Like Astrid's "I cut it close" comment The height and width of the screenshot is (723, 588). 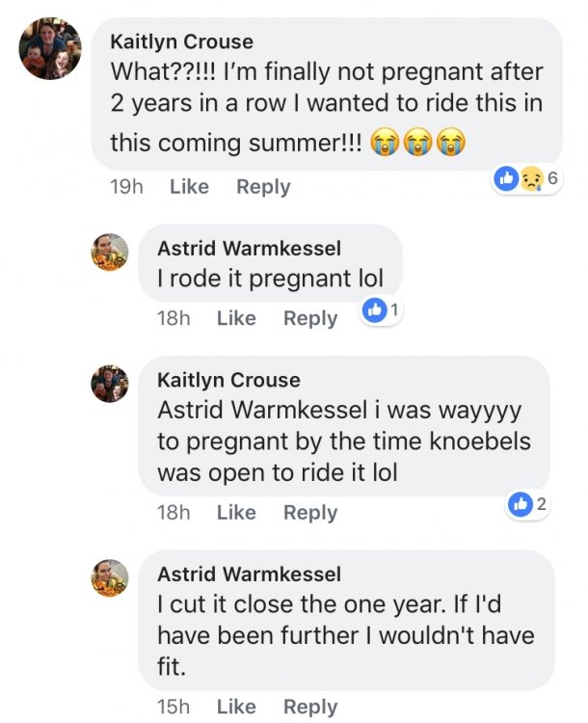(x=236, y=707)
